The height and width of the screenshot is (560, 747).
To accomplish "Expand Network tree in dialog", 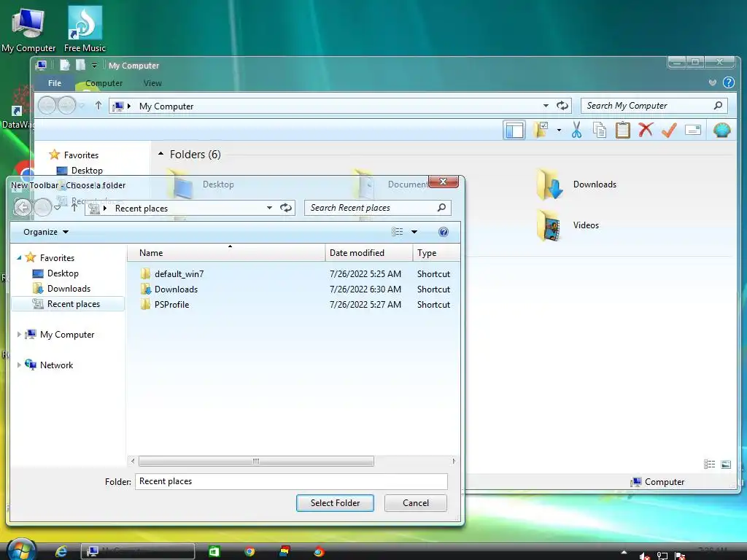I will pos(19,365).
